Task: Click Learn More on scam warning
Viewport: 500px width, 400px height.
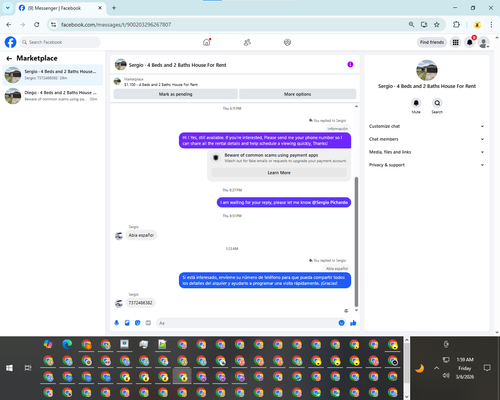Action: click(279, 173)
